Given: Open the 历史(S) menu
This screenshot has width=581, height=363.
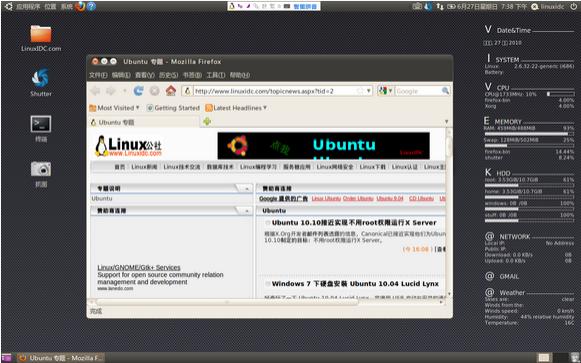Looking at the screenshot, I should 169,75.
